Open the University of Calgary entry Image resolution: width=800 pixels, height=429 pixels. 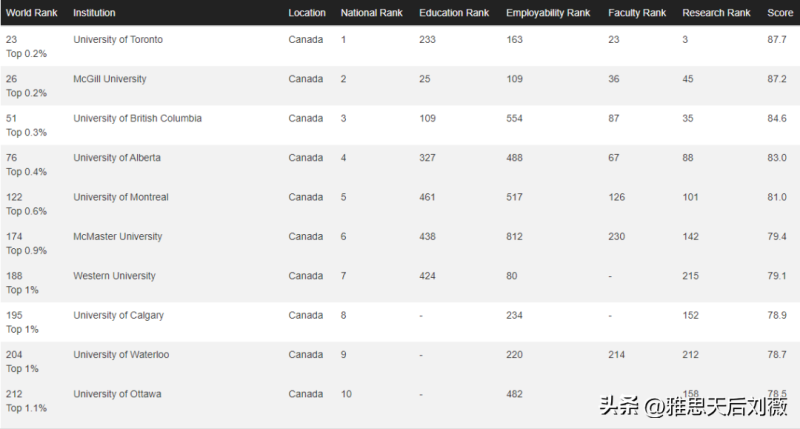(x=118, y=315)
